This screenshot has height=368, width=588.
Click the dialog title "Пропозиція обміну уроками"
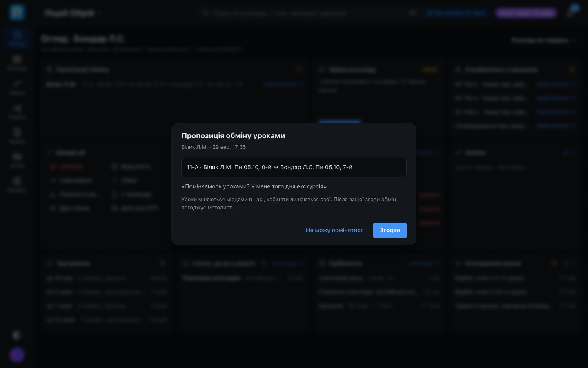tap(233, 136)
